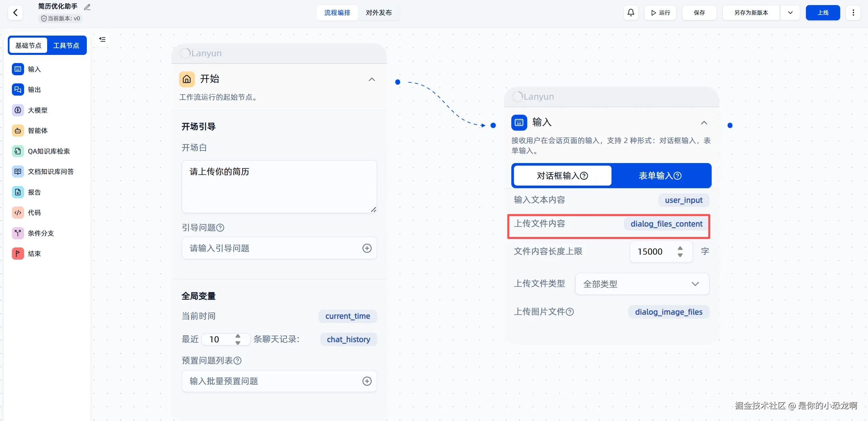Select the 智能体 node icon
868x421 pixels.
point(18,131)
